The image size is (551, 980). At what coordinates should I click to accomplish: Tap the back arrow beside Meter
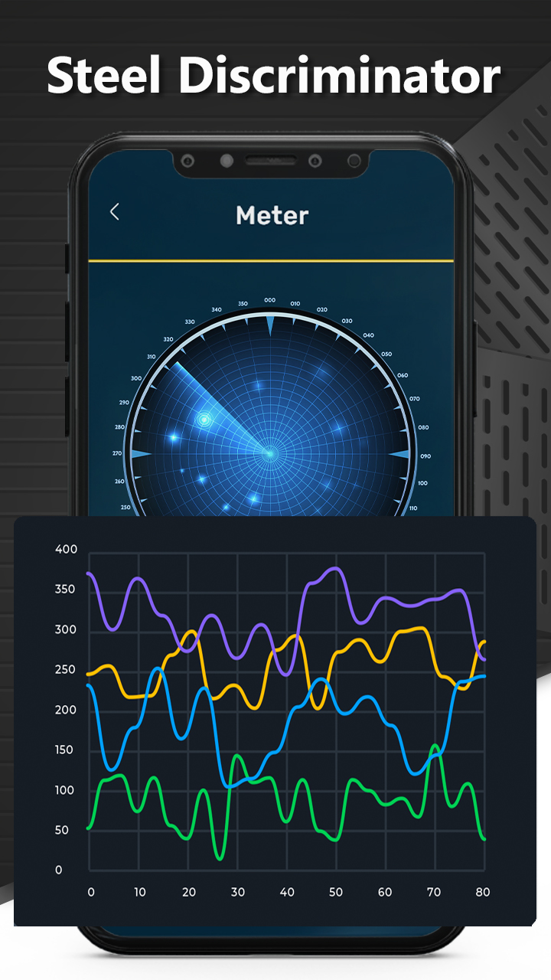(x=115, y=212)
